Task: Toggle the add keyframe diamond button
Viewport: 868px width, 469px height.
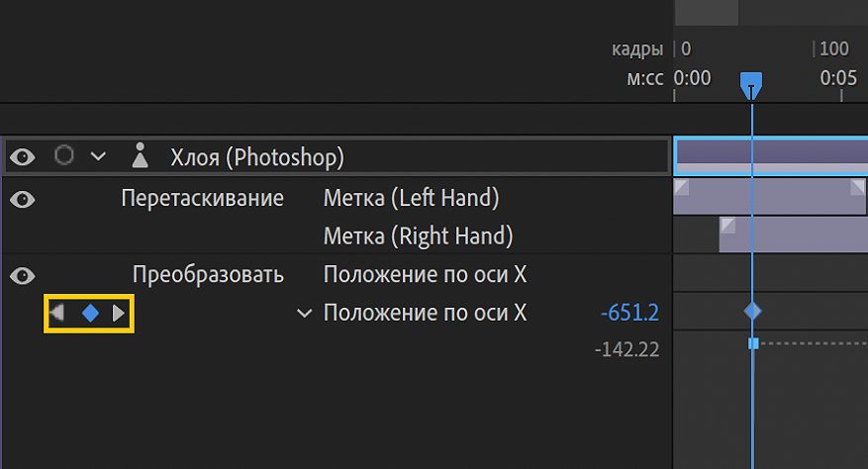Action: pyautogui.click(x=90, y=314)
